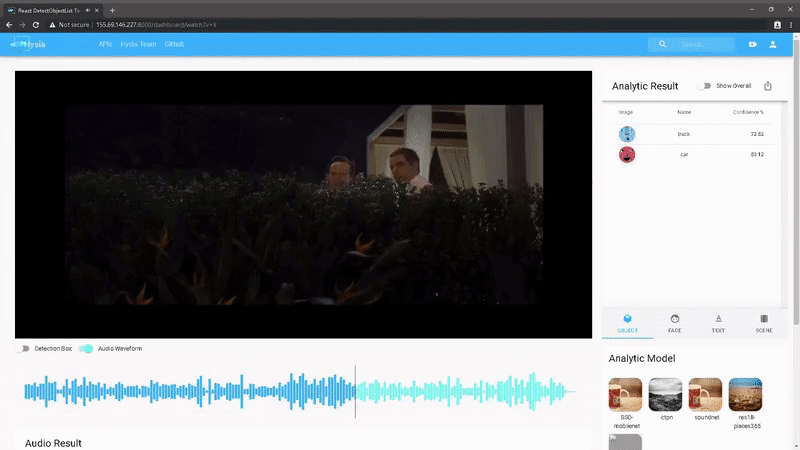Mute the tab via speaker icon
The height and width of the screenshot is (450, 800).
pos(88,10)
